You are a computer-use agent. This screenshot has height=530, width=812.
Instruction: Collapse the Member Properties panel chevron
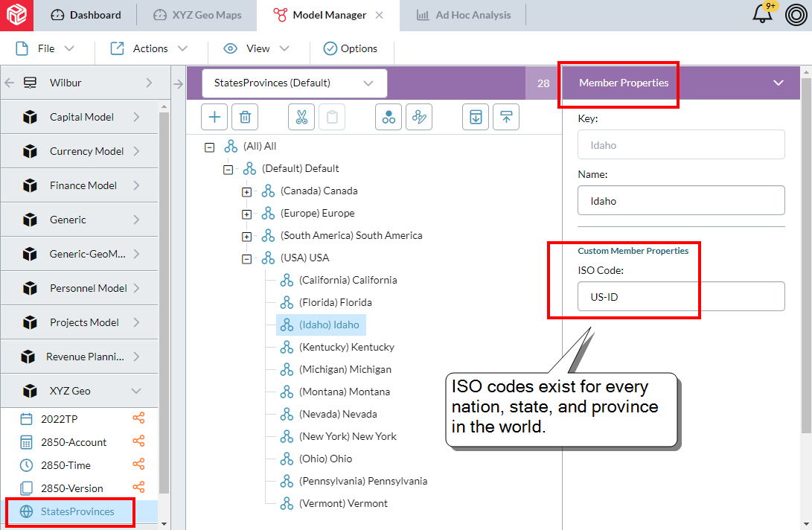coord(778,83)
